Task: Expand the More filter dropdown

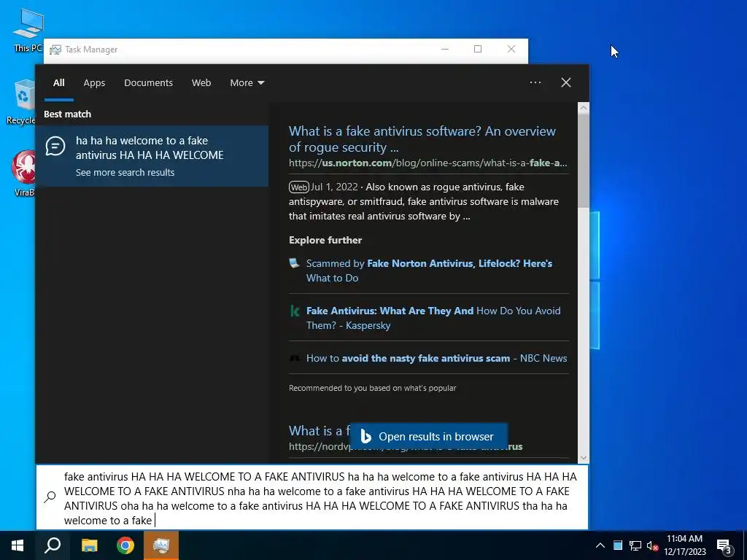Action: [x=247, y=83]
